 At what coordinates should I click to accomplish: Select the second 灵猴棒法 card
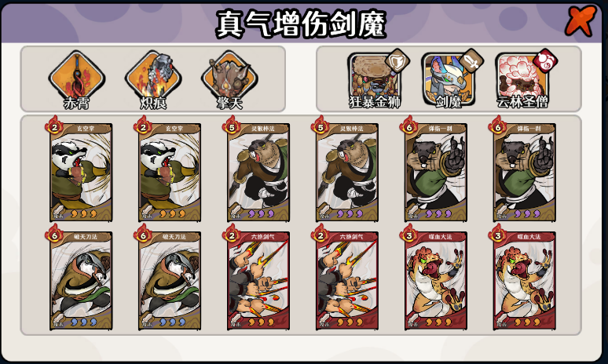tap(346, 172)
